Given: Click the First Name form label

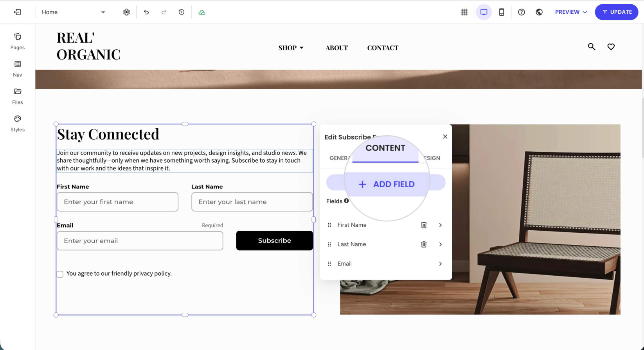Looking at the screenshot, I should pos(73,187).
